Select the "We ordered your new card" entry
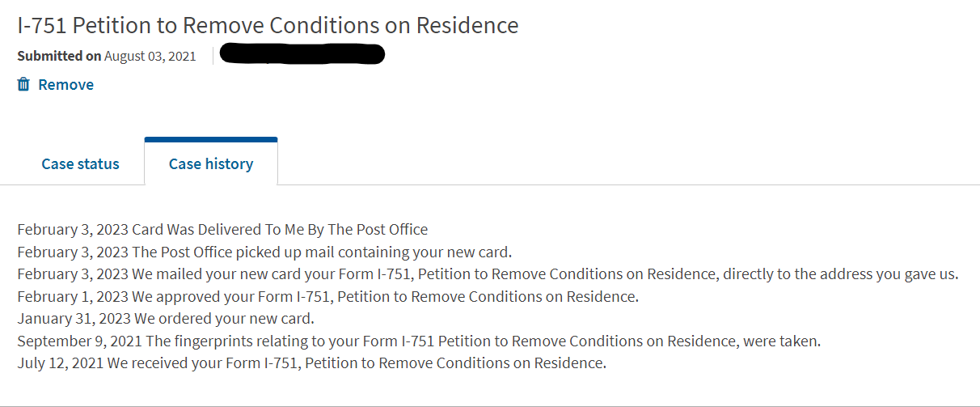The image size is (980, 407). [166, 318]
